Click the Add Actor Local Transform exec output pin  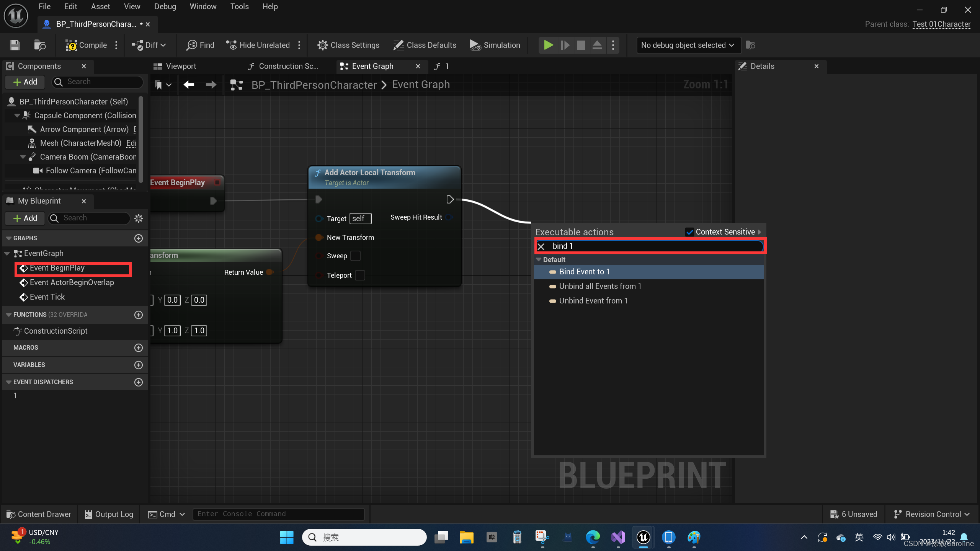(x=450, y=199)
